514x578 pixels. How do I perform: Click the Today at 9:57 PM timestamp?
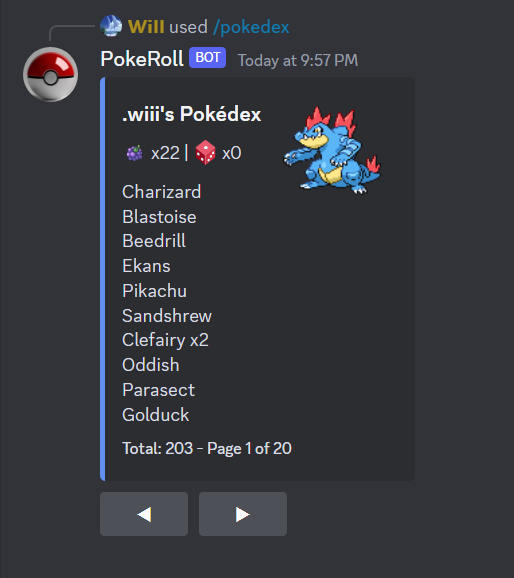298,60
